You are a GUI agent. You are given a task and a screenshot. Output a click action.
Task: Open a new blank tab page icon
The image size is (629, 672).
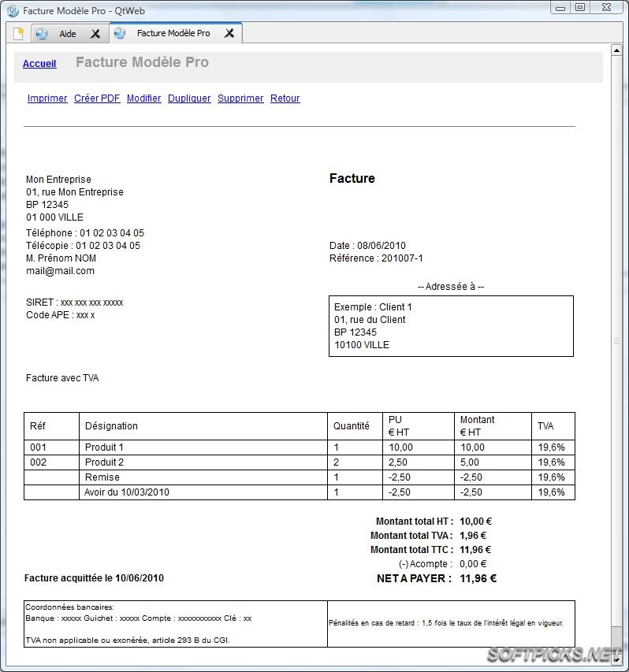click(18, 33)
